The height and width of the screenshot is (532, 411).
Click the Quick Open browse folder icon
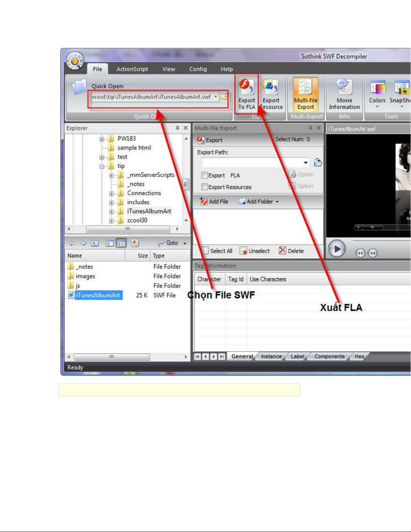[x=224, y=97]
